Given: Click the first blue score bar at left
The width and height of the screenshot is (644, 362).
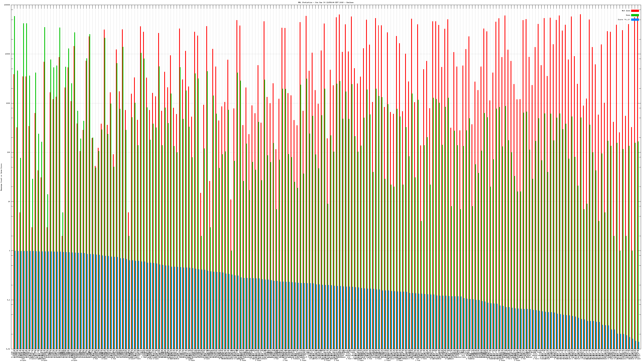Looking at the screenshot, I should 15,300.
